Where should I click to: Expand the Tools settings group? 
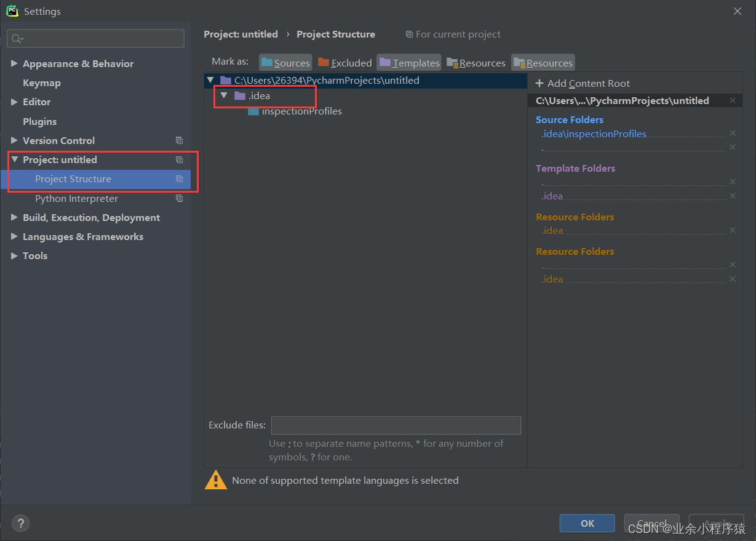click(x=15, y=255)
